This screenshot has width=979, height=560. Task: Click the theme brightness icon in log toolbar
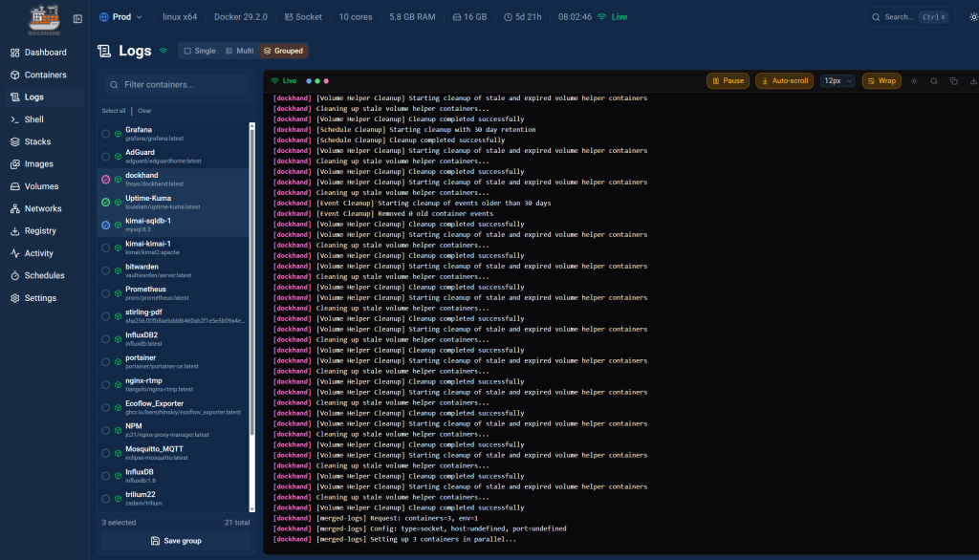coord(914,81)
